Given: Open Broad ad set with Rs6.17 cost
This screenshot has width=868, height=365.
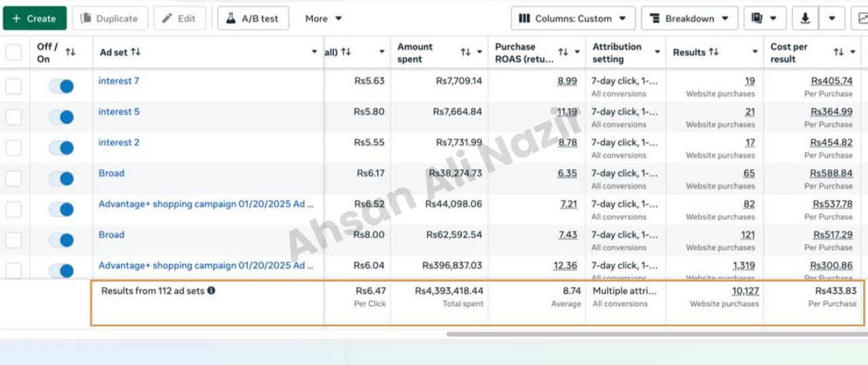Looking at the screenshot, I should click(111, 173).
